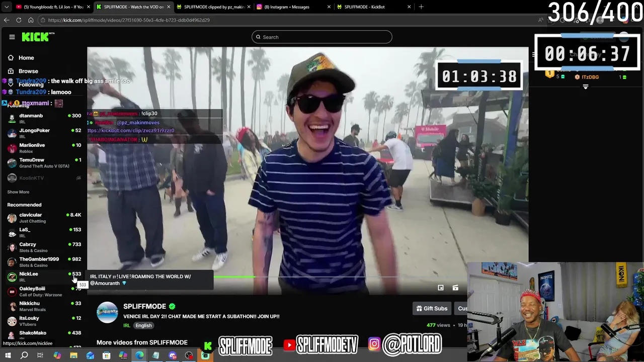Click ITzDBG in the chat leaderboard
Screen dimensions: 644x362
(x=590, y=77)
